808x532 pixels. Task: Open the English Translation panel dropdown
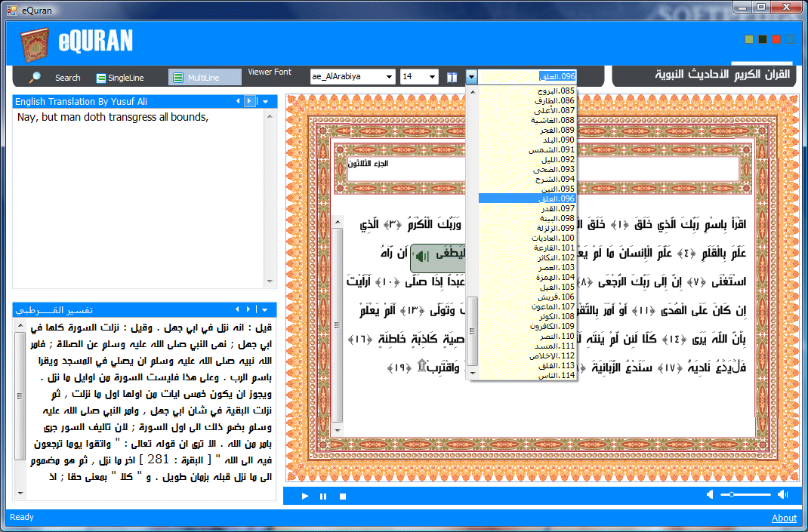(265, 101)
